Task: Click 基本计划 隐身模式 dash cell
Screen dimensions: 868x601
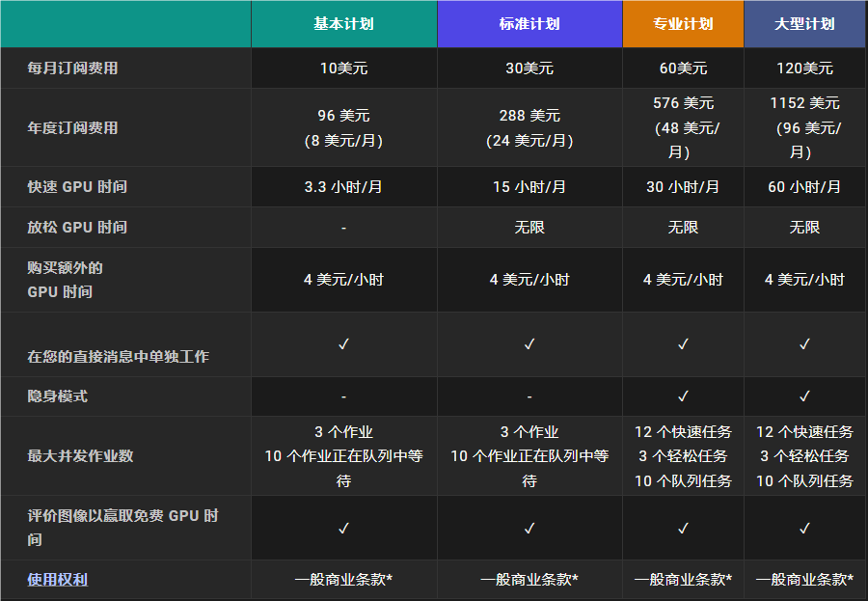Action: click(x=343, y=396)
